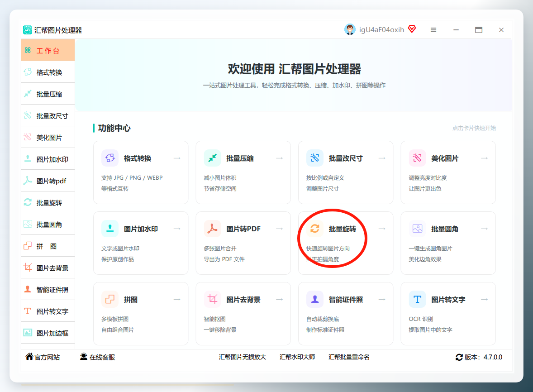This screenshot has width=533, height=392.
Task: Click the 批量旋转 card title text
Action: pyautogui.click(x=343, y=229)
